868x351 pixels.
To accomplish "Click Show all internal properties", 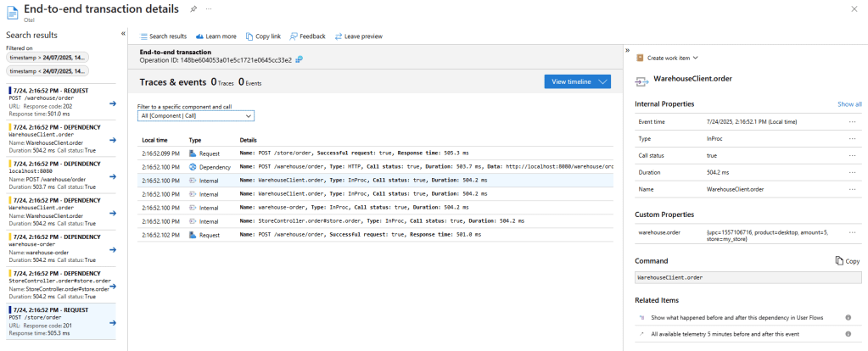I will tap(849, 103).
